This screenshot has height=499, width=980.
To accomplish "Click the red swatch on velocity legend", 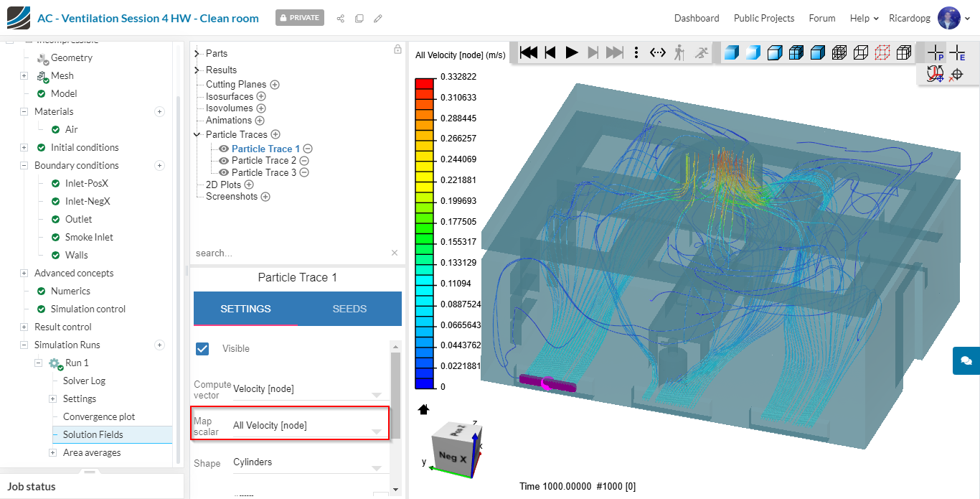I will point(424,83).
